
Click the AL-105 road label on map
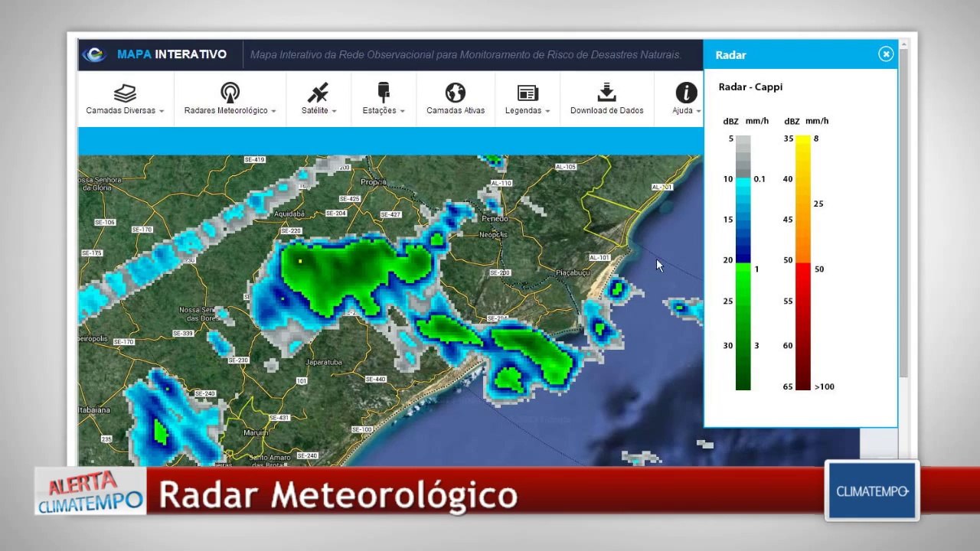pyautogui.click(x=566, y=166)
